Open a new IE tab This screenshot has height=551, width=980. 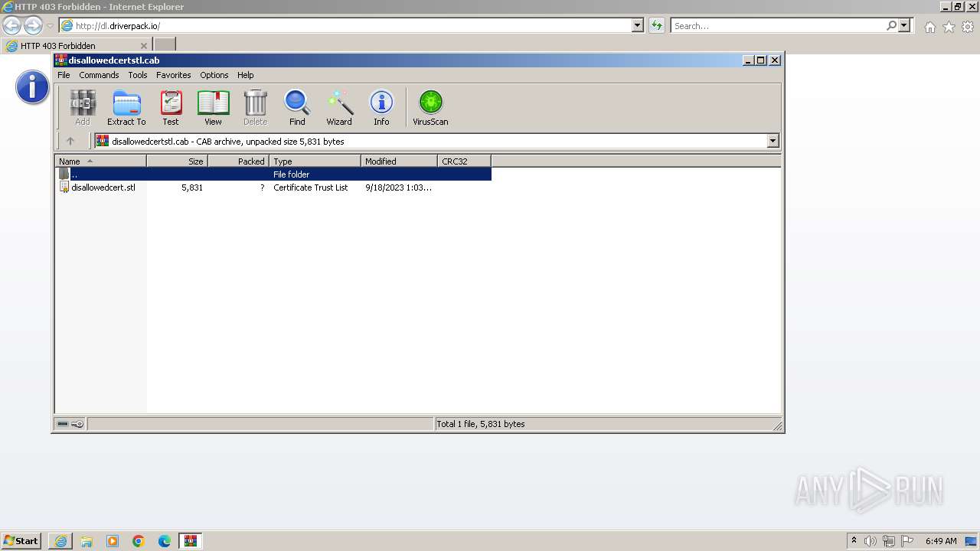[x=165, y=45]
